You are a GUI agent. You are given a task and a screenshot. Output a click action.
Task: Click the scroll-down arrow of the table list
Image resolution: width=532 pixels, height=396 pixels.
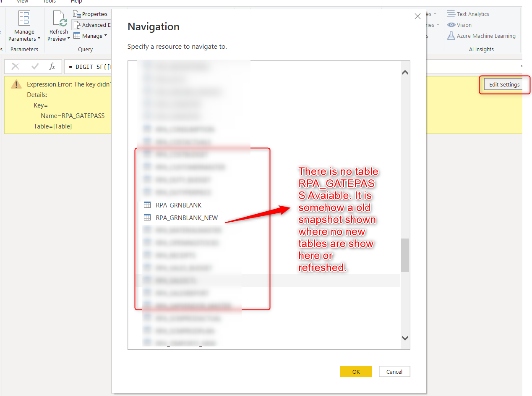[x=405, y=338]
